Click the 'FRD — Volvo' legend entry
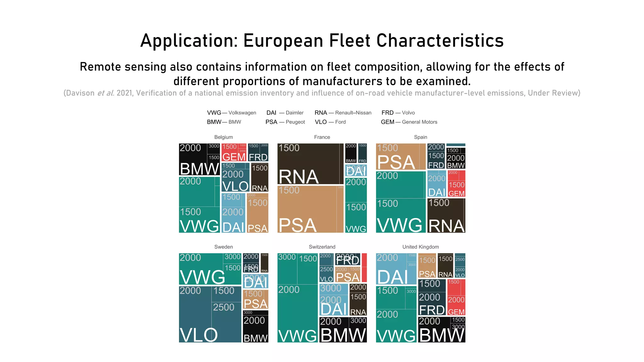Screen dimensions: 644x362 point(398,113)
